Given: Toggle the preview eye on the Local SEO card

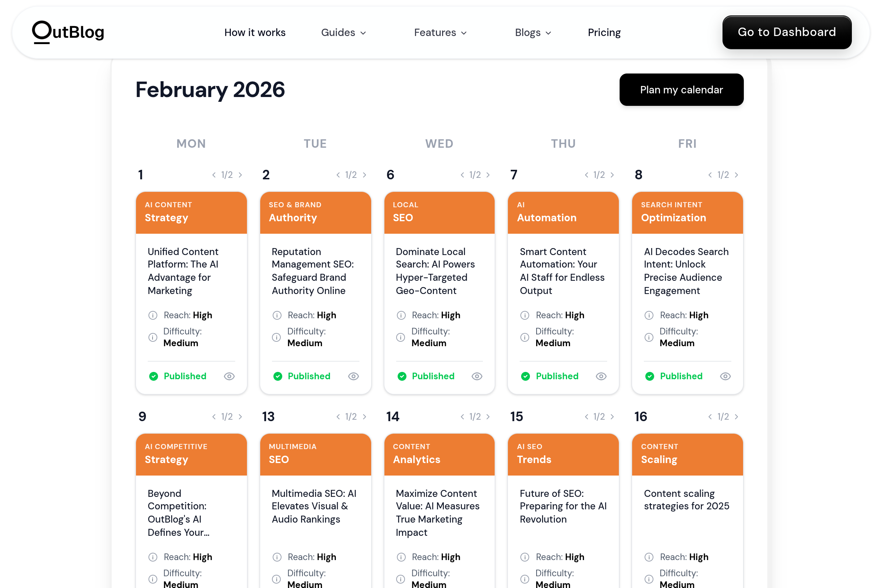Looking at the screenshot, I should [x=477, y=376].
